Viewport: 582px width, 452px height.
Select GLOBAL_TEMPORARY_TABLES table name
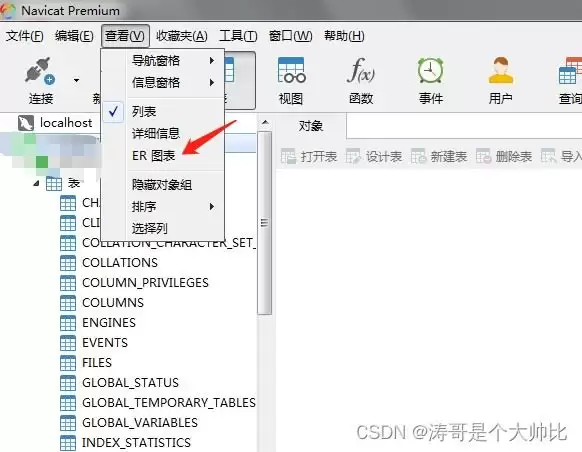click(x=169, y=403)
